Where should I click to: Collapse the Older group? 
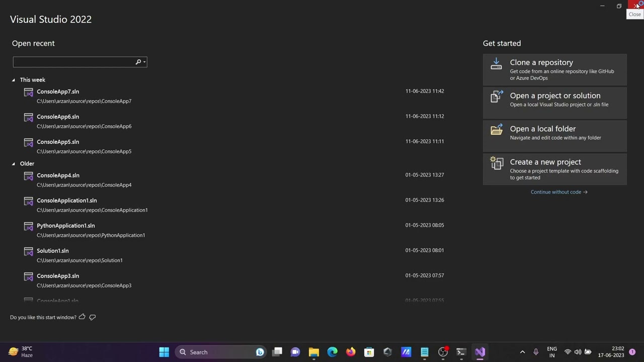point(14,164)
